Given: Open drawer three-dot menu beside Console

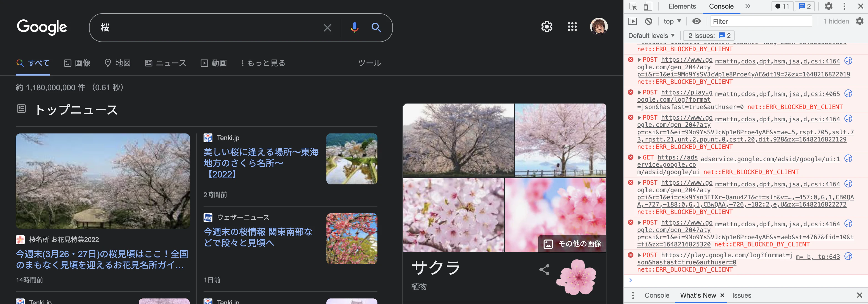Looking at the screenshot, I should point(633,295).
